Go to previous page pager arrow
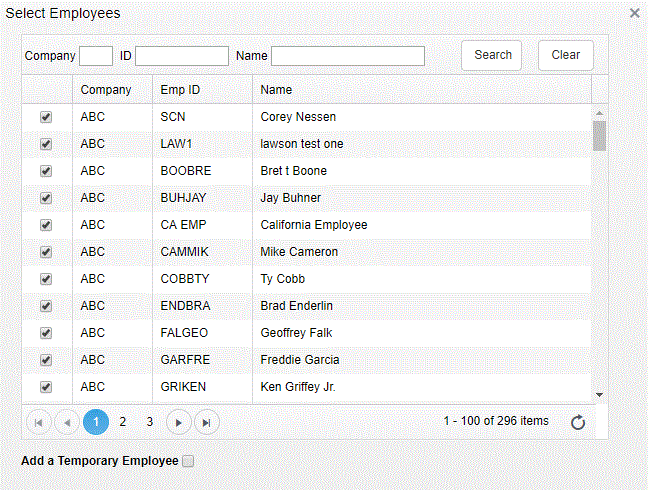 coord(67,422)
